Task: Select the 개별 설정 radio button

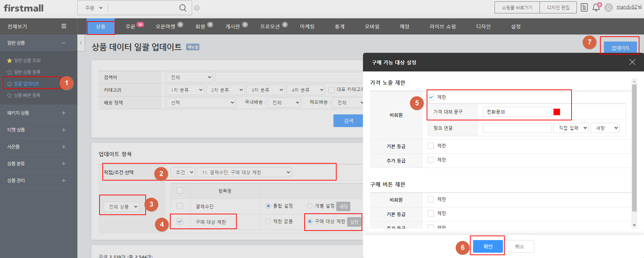Action: click(310, 206)
